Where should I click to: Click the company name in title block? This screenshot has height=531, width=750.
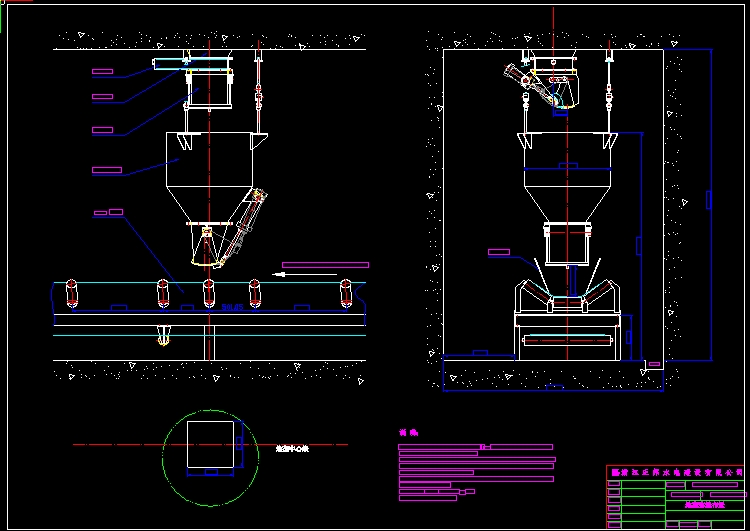(x=677, y=472)
